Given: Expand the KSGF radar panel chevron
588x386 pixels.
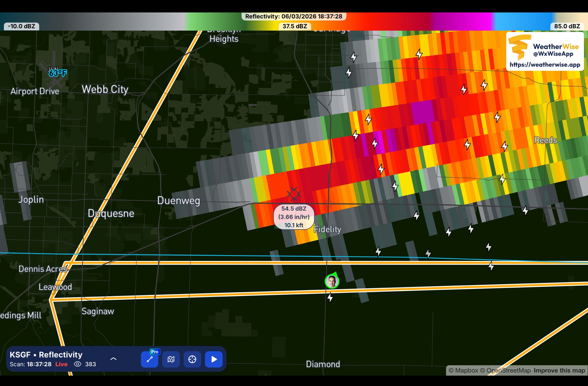Looking at the screenshot, I should [113, 359].
